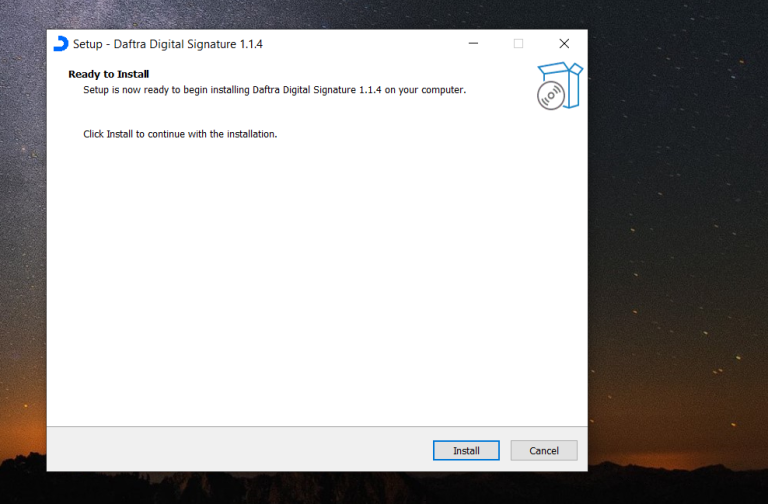Image resolution: width=768 pixels, height=504 pixels.
Task: Click the blank white area of the dialog
Action: (316, 280)
